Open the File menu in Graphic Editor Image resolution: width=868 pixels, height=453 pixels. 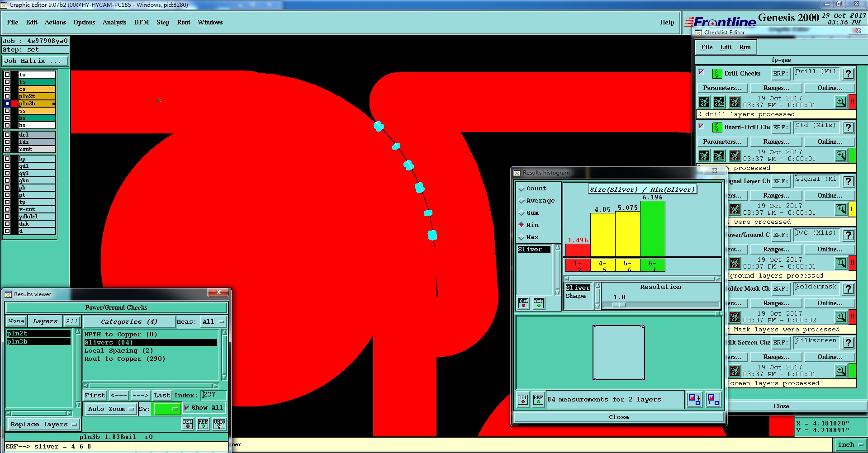click(13, 22)
